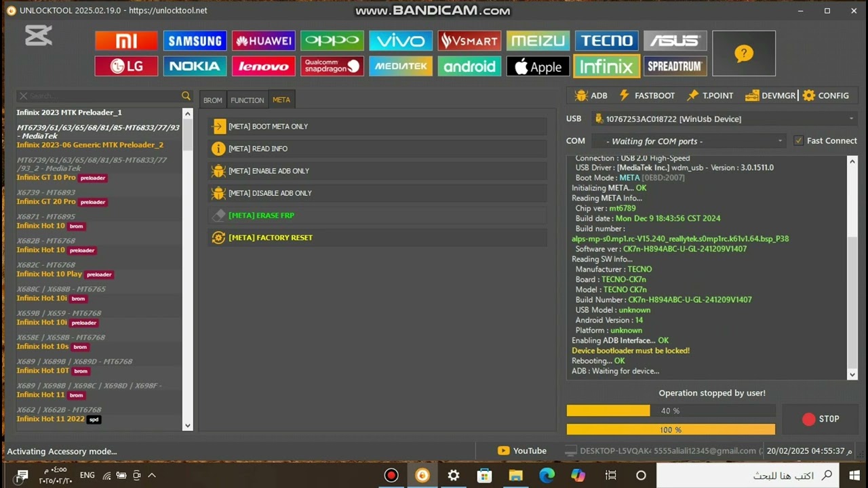Open the CONFIG settings

826,96
